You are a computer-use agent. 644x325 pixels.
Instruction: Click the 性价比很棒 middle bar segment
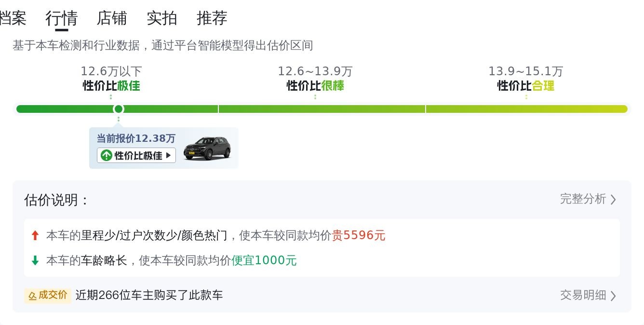[x=322, y=109]
